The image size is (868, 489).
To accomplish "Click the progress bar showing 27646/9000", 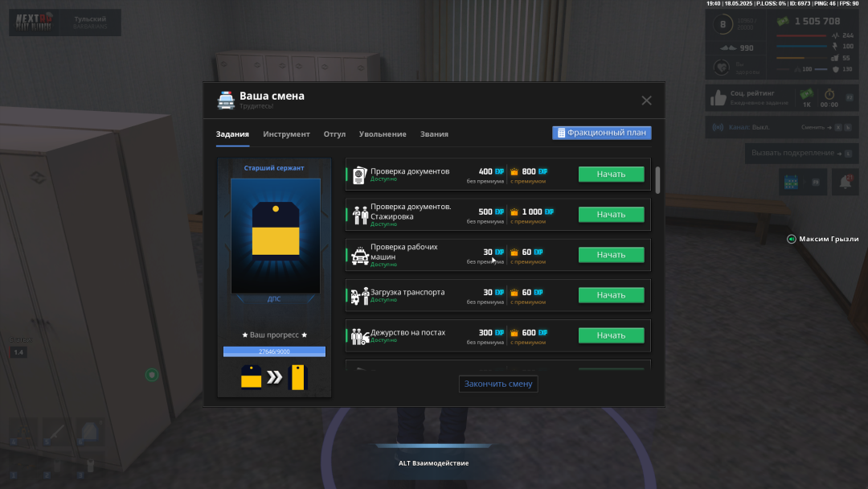I will tap(274, 351).
